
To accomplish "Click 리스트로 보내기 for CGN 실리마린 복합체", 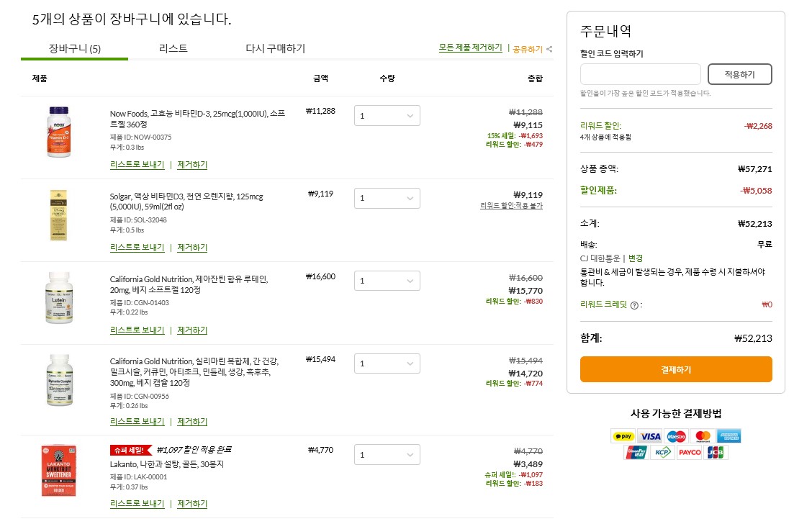I will [x=137, y=422].
